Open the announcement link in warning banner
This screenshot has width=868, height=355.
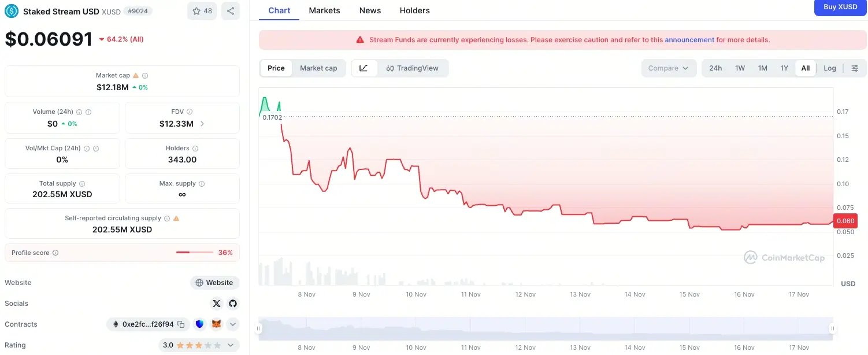click(x=689, y=39)
